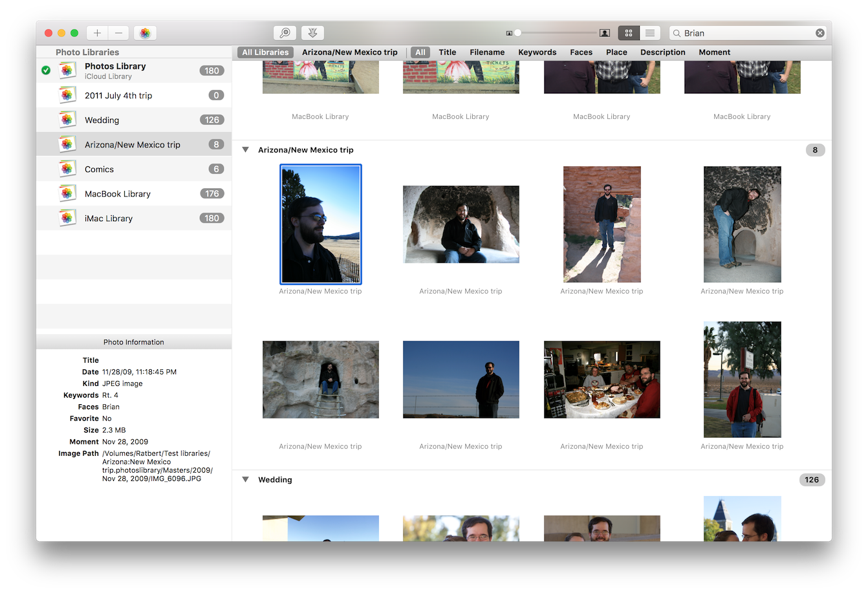Viewport: 868px width, 593px height.
Task: Clear the Brian search field
Action: 819,33
